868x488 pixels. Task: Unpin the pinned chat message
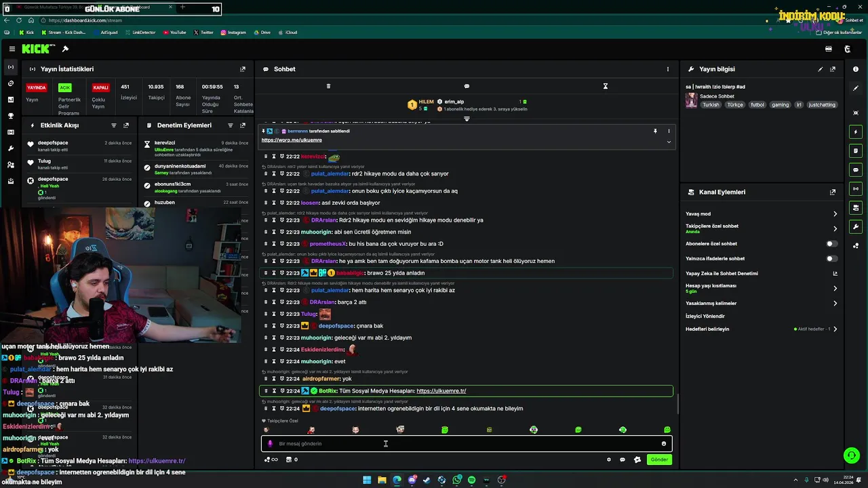pos(655,131)
